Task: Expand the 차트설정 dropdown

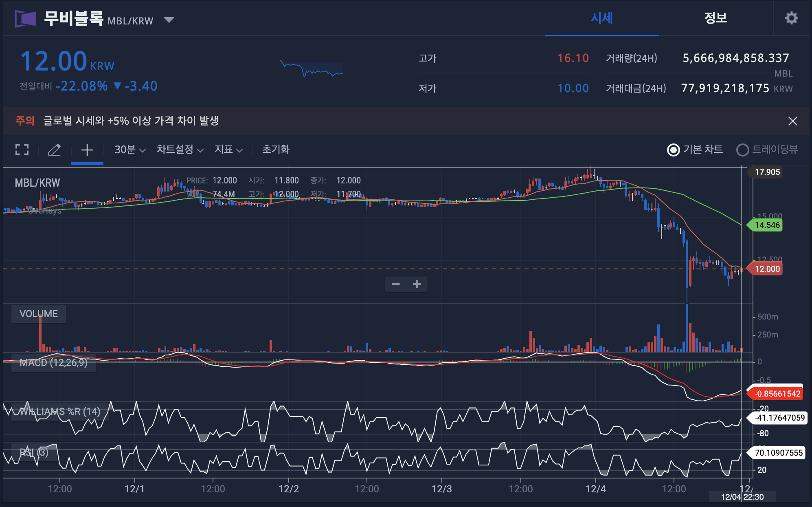Action: [180, 150]
